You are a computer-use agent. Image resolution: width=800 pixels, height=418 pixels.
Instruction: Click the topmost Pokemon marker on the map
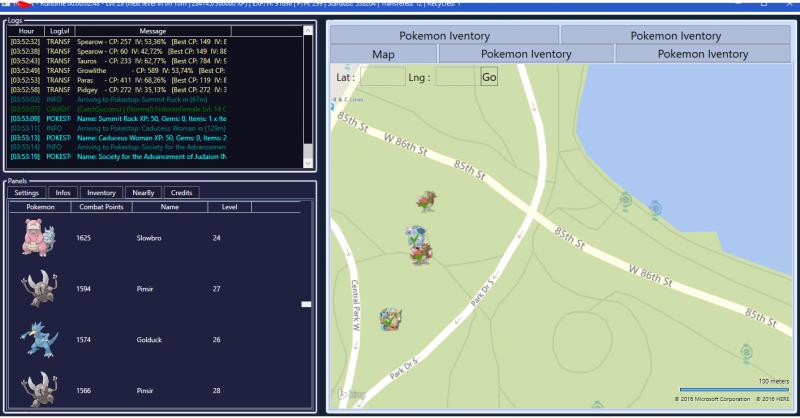427,203
